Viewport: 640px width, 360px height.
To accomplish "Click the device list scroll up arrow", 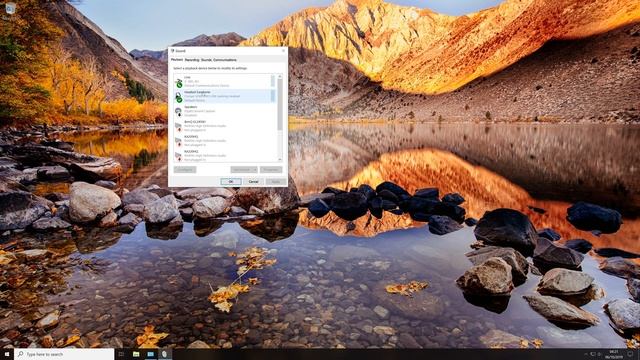I will (280, 76).
